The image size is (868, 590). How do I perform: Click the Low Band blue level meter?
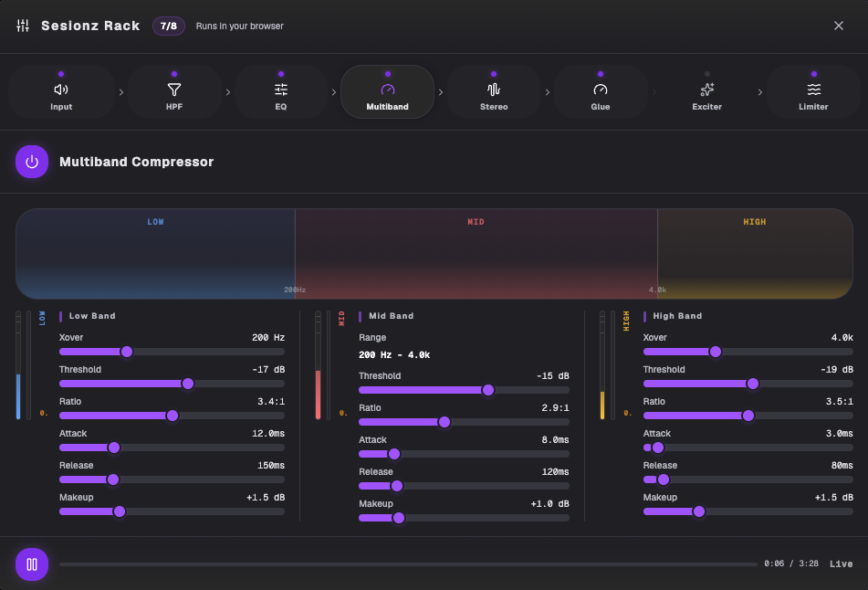(x=18, y=365)
